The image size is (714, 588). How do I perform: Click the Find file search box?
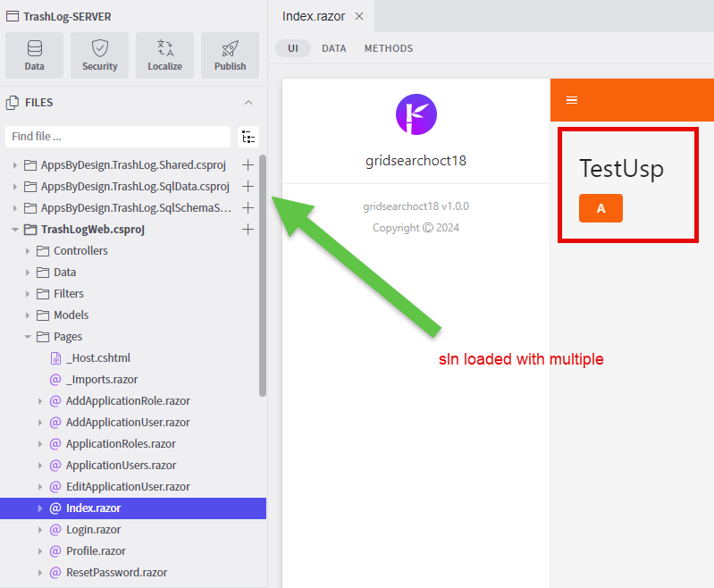(118, 137)
